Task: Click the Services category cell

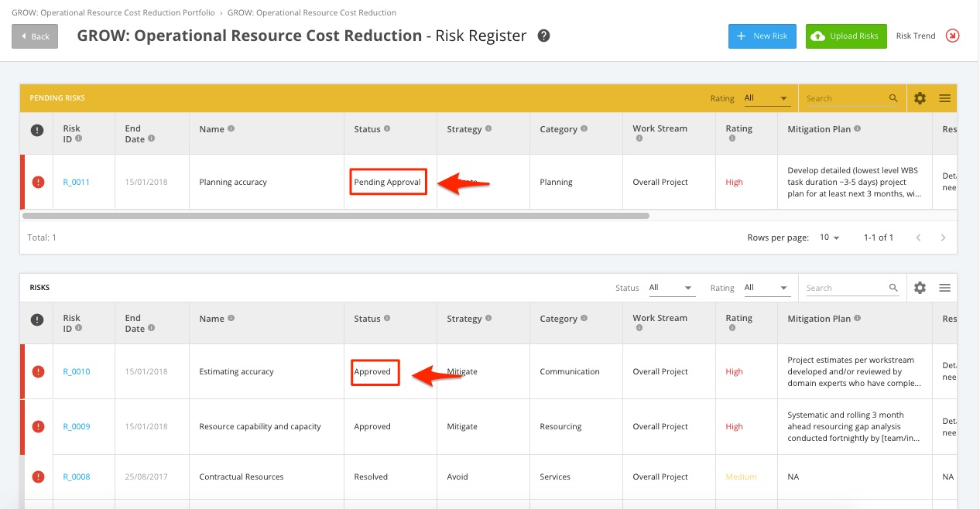Action: point(577,477)
